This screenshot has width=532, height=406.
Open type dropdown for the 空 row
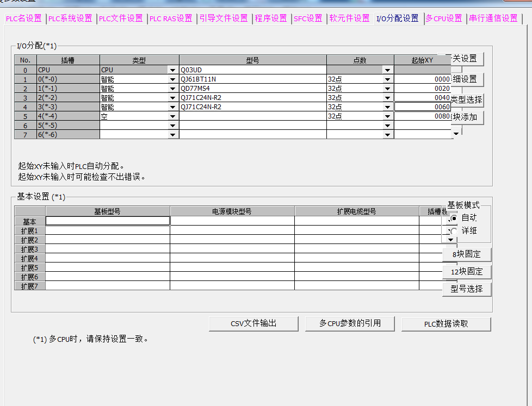click(x=173, y=116)
